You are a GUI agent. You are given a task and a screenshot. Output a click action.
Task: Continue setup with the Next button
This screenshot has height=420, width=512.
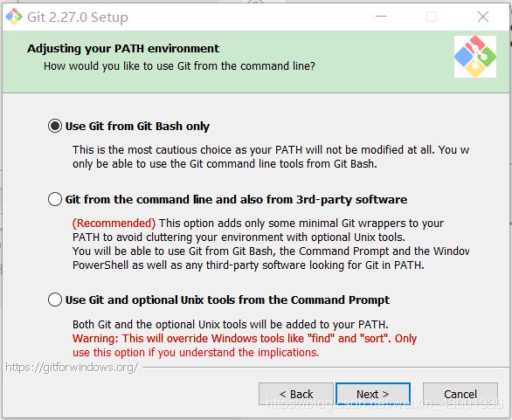[373, 394]
